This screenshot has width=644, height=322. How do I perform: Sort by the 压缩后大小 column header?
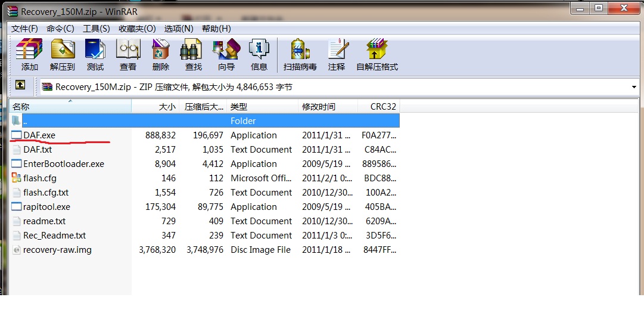tap(203, 107)
